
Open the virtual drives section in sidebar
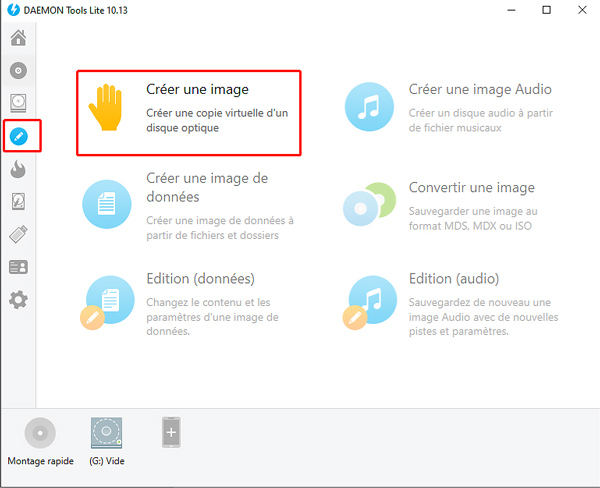tap(18, 102)
